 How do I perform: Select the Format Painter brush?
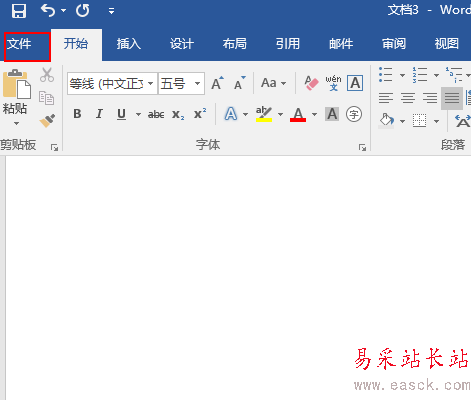(47, 121)
